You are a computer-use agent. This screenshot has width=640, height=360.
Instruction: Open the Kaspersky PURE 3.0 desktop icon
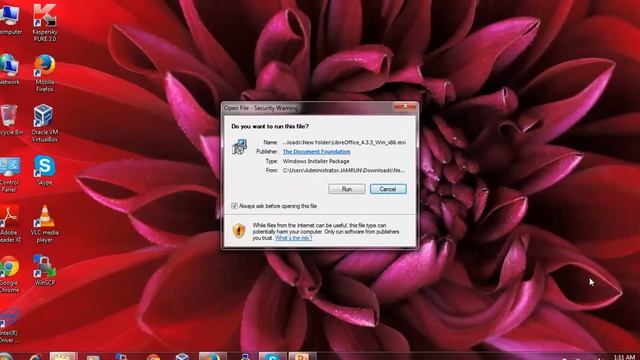coord(44,22)
